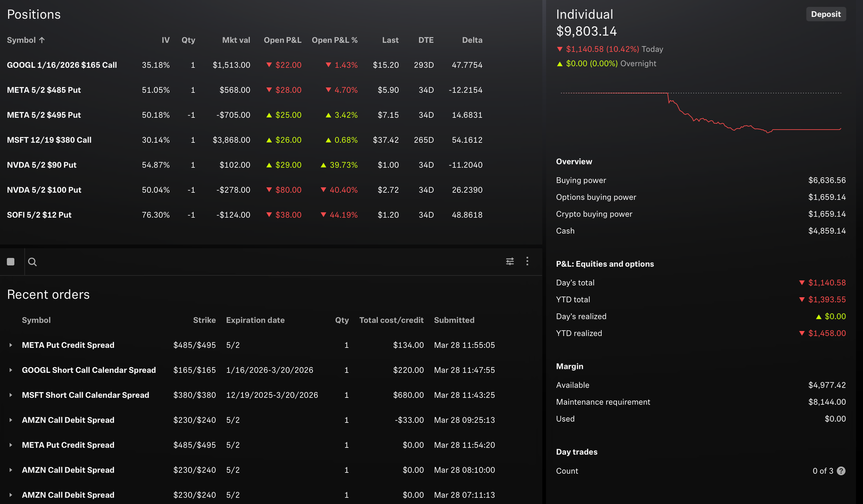Click the Recent orders heading
Image resolution: width=863 pixels, height=504 pixels.
(x=48, y=294)
